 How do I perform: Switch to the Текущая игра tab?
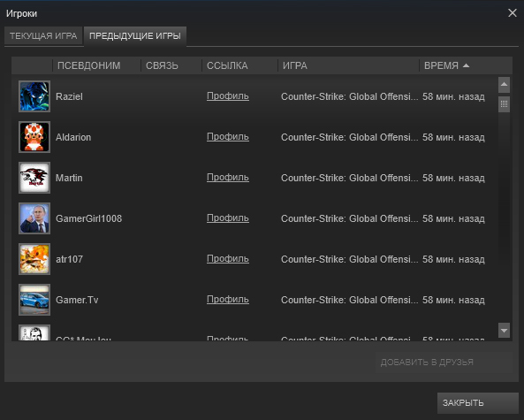(x=43, y=35)
